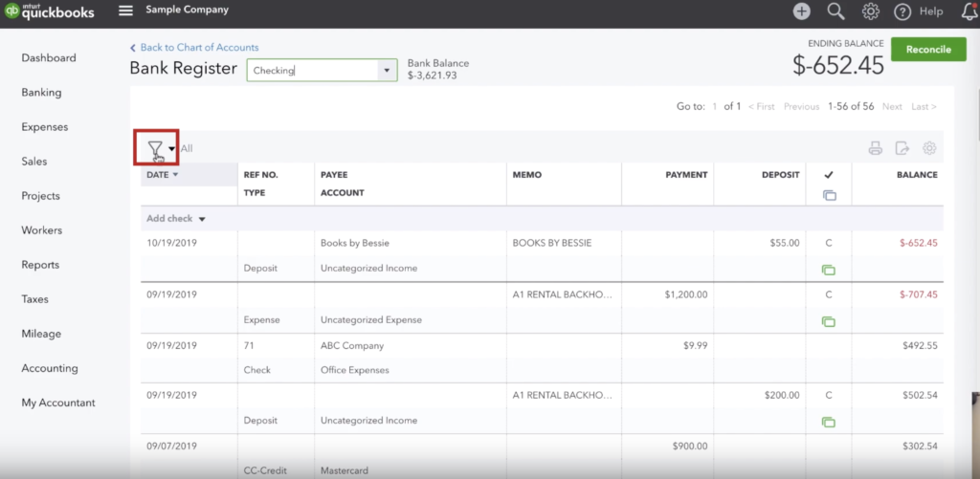Click the $1,200.00 payment amount

(x=686, y=294)
